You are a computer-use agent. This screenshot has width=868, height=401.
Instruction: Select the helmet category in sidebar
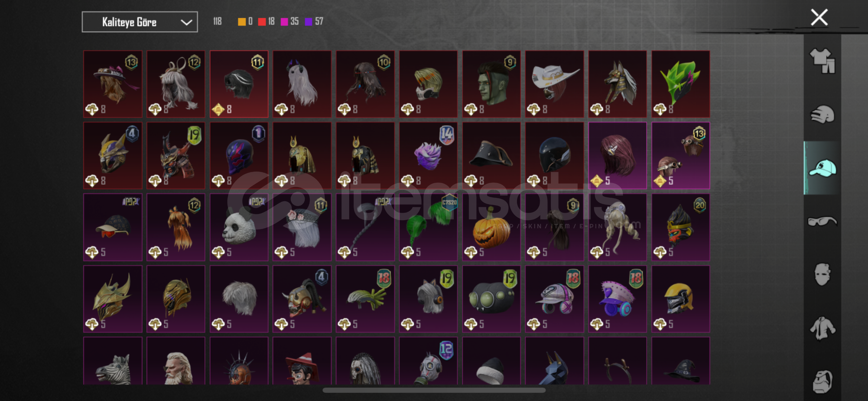(822, 114)
